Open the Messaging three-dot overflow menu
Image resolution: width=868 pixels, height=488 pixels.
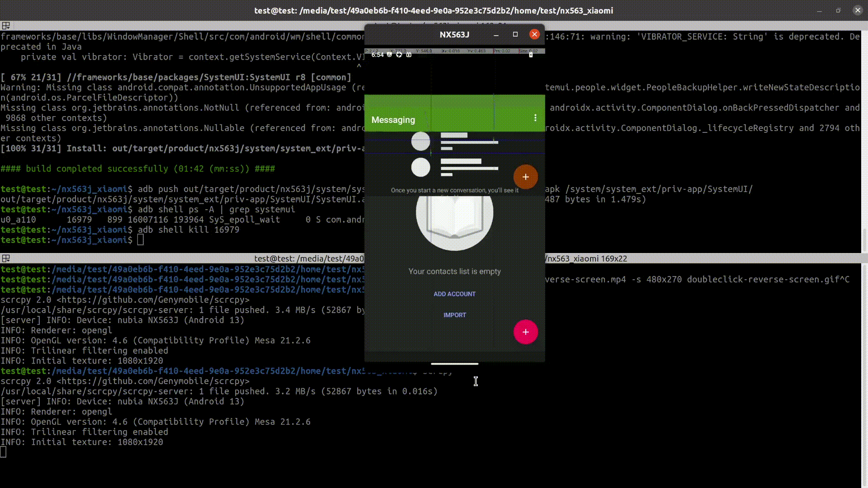(x=535, y=118)
